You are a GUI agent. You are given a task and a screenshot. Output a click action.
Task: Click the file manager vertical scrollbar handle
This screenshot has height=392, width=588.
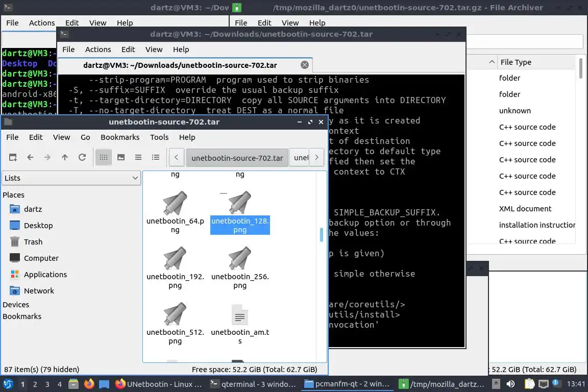pyautogui.click(x=322, y=235)
